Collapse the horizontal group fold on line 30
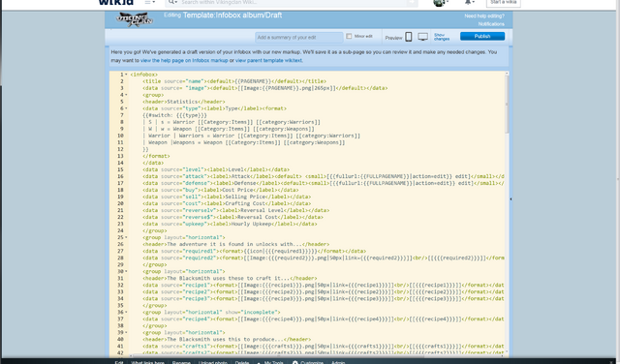The height and width of the screenshot is (364, 620). pyautogui.click(x=126, y=271)
